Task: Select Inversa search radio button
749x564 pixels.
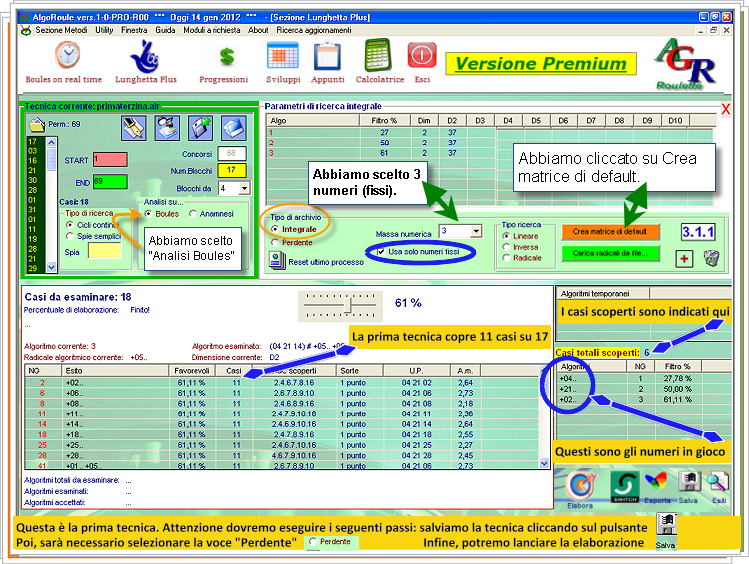Action: 506,247
